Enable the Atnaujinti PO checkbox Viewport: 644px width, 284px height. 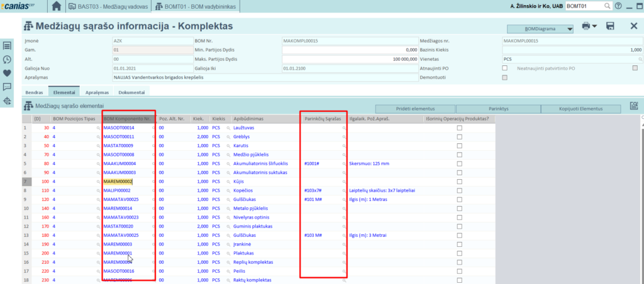504,67
